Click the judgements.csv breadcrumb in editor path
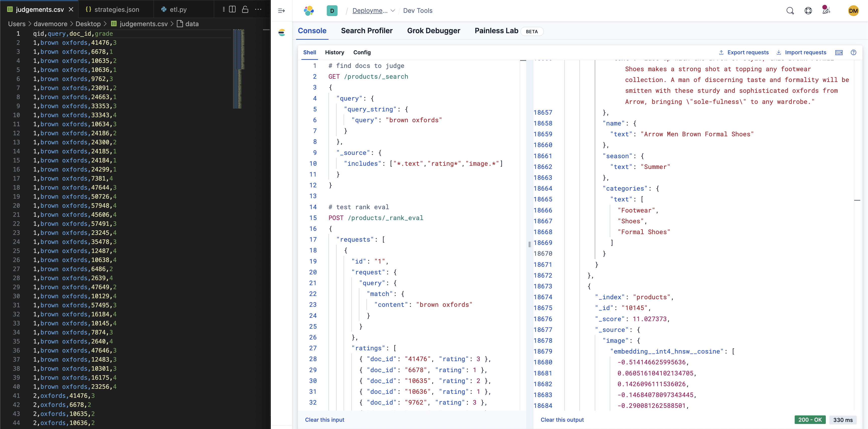 pyautogui.click(x=143, y=24)
